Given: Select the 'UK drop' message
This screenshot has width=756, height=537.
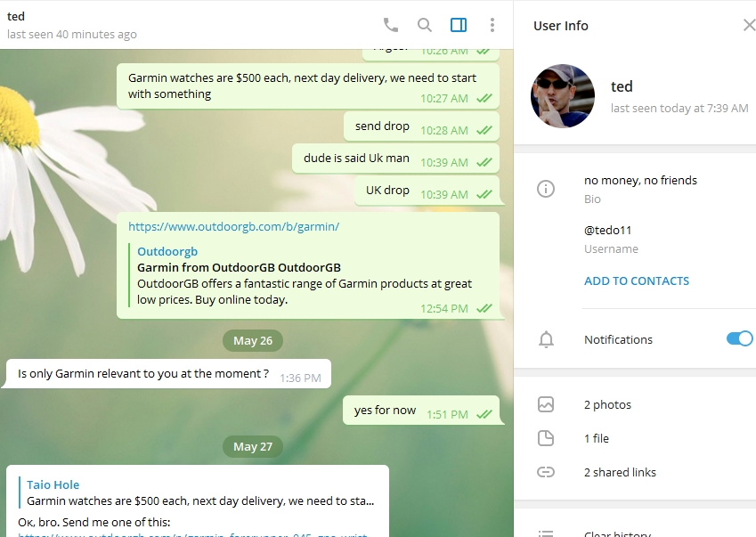Looking at the screenshot, I should [427, 191].
